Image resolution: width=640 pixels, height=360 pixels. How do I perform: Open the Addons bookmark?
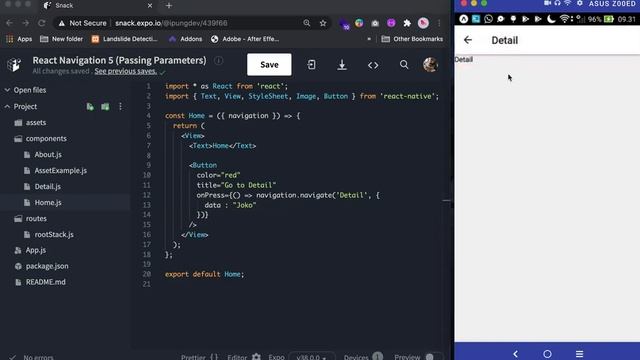click(x=186, y=39)
